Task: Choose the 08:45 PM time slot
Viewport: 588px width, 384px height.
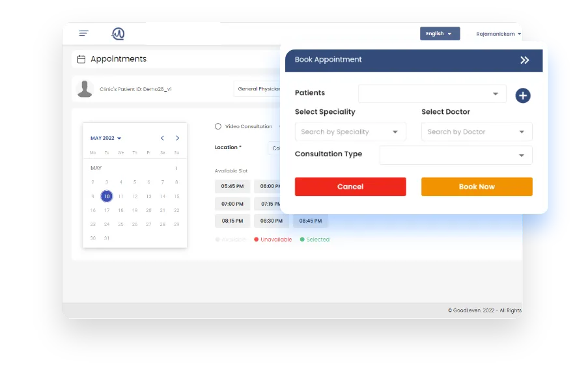Action: point(311,221)
